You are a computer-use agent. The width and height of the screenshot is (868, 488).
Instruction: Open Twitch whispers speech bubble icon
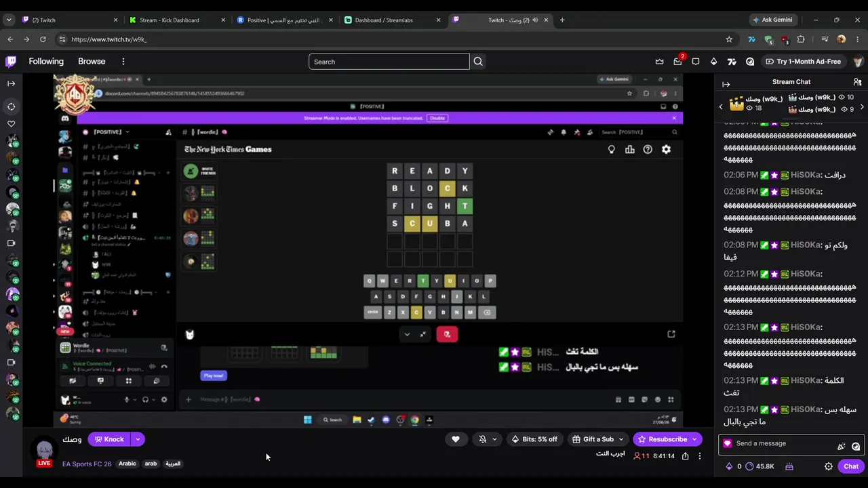[x=696, y=62]
